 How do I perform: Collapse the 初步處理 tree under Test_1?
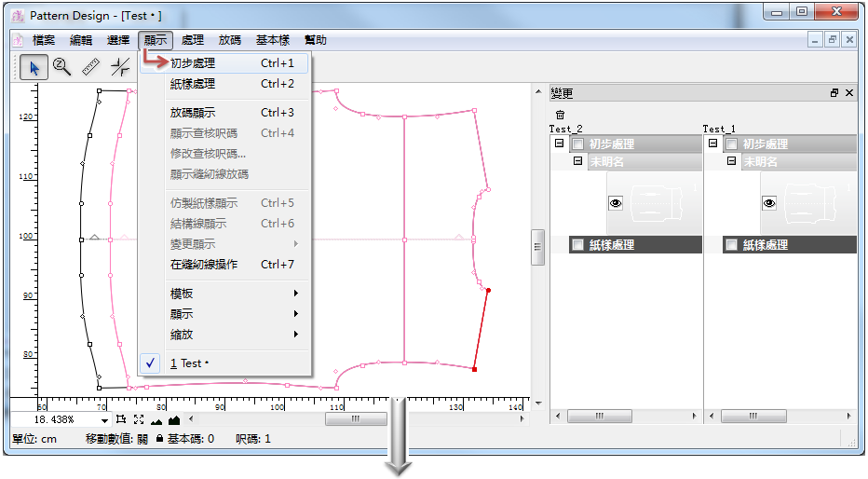click(712, 144)
